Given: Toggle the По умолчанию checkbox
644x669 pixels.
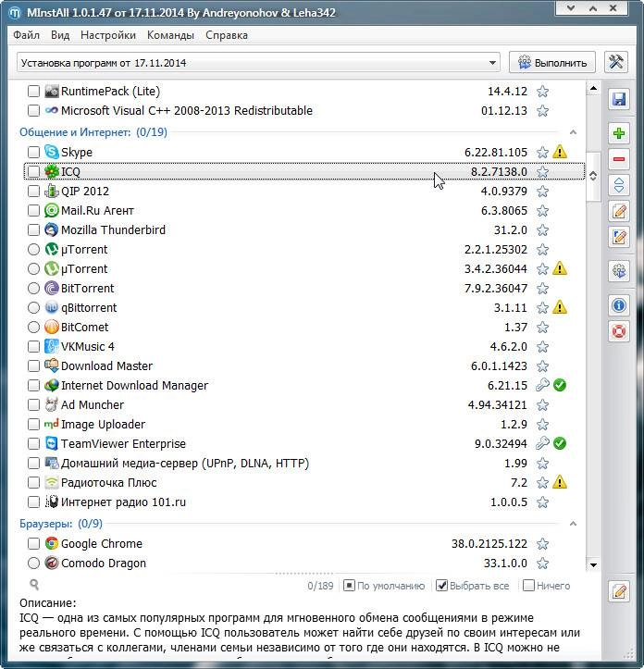Looking at the screenshot, I should (349, 586).
